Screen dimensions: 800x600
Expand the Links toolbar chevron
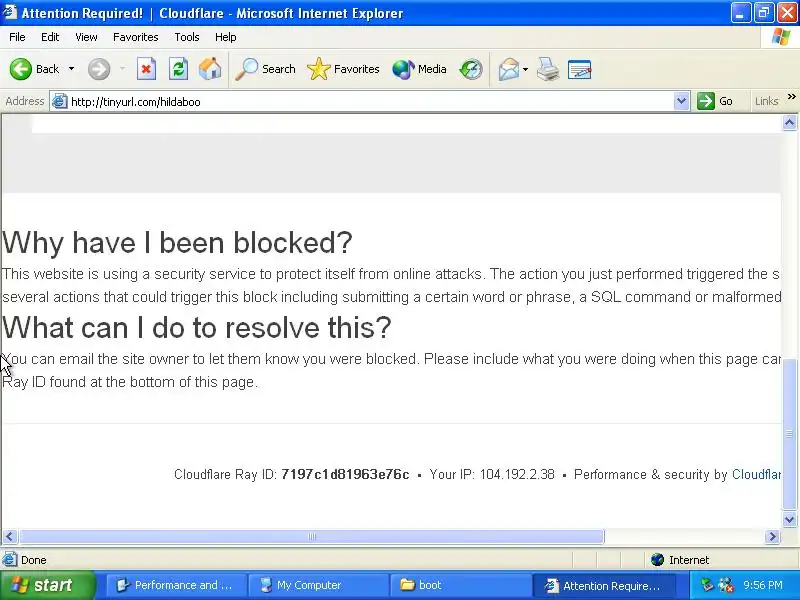792,97
